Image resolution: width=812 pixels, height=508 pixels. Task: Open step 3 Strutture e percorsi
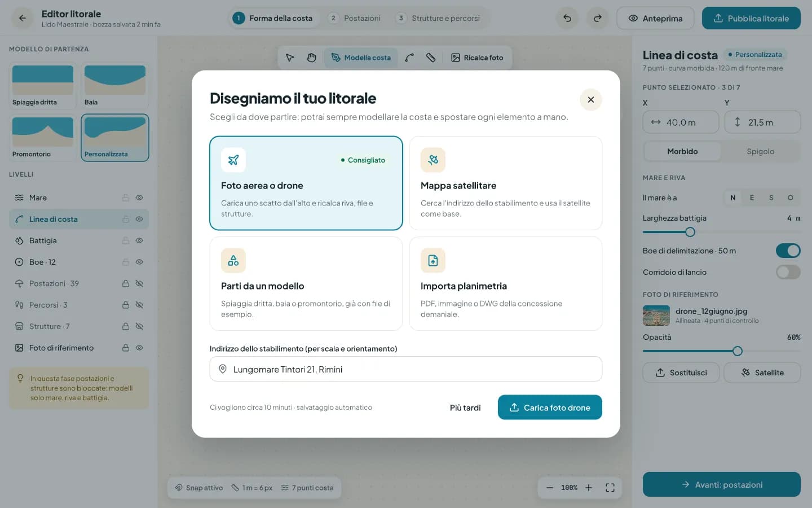click(x=439, y=18)
